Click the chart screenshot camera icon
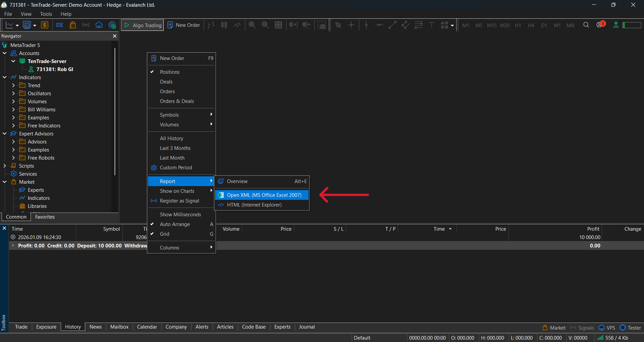This screenshot has height=342, width=644. click(x=322, y=25)
